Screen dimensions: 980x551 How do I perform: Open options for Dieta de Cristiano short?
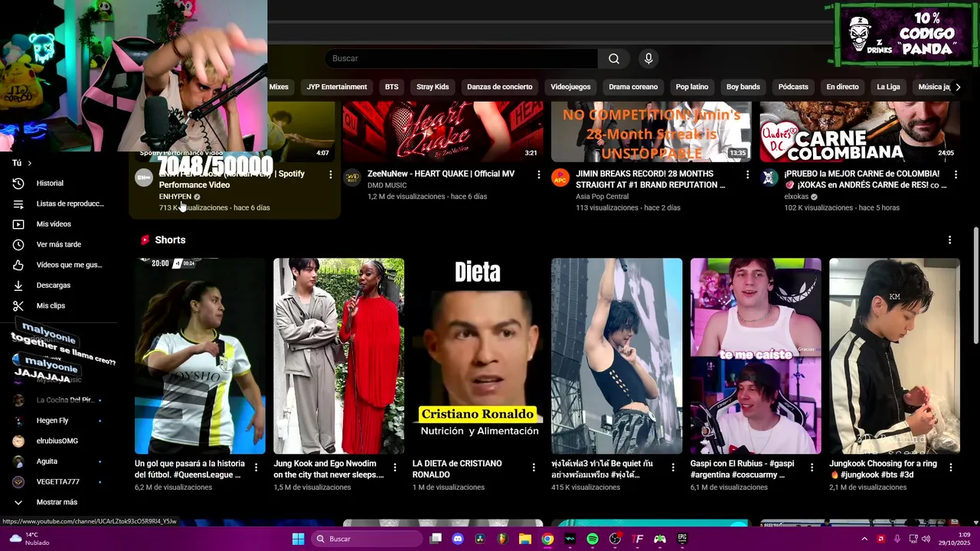tap(534, 467)
